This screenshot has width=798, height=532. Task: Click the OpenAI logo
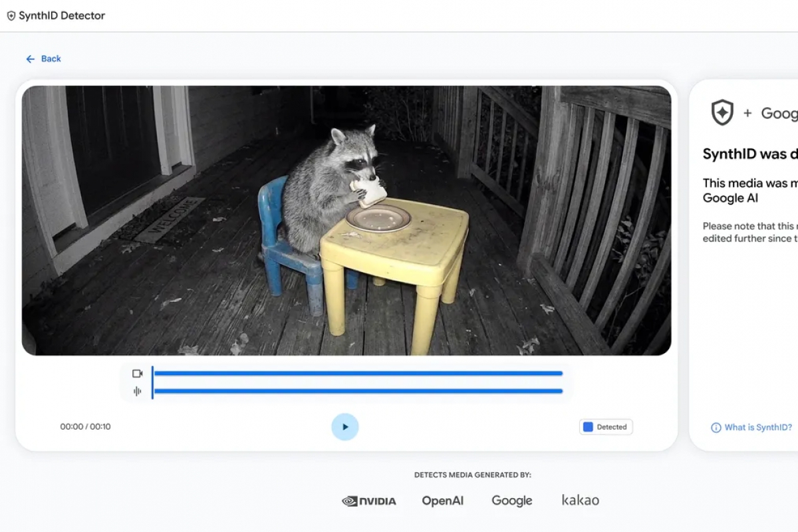tap(443, 501)
